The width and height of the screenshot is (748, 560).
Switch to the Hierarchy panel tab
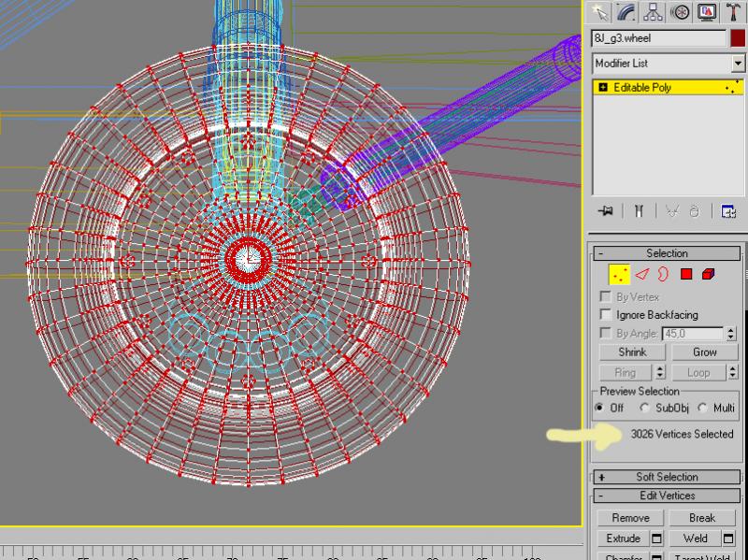tap(653, 11)
